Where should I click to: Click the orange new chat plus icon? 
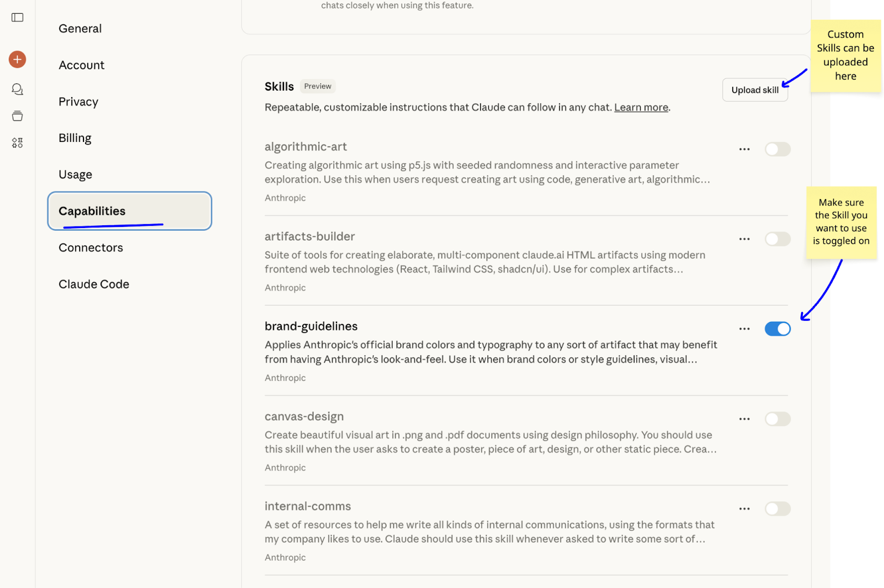click(18, 60)
